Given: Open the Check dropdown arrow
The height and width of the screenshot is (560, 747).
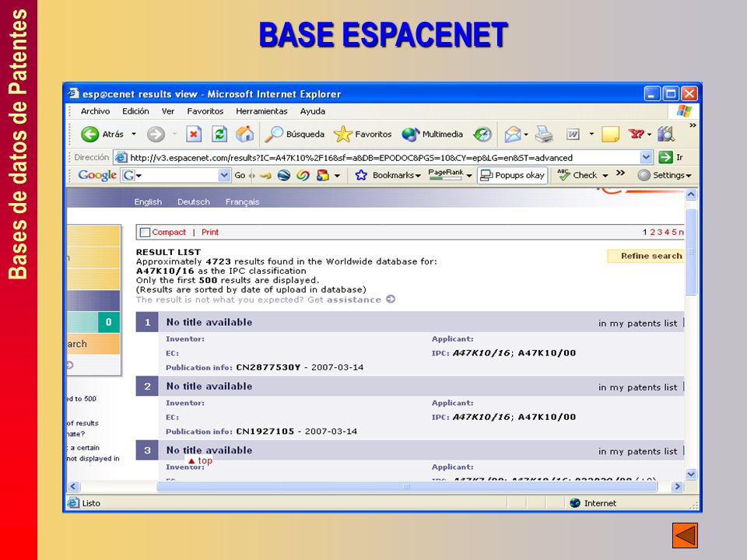Looking at the screenshot, I should (605, 176).
